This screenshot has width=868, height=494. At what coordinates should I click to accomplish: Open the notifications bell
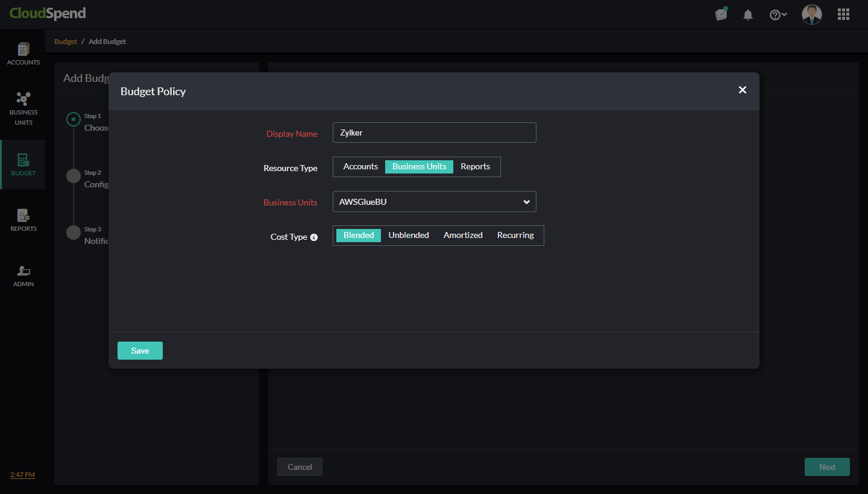pos(748,14)
